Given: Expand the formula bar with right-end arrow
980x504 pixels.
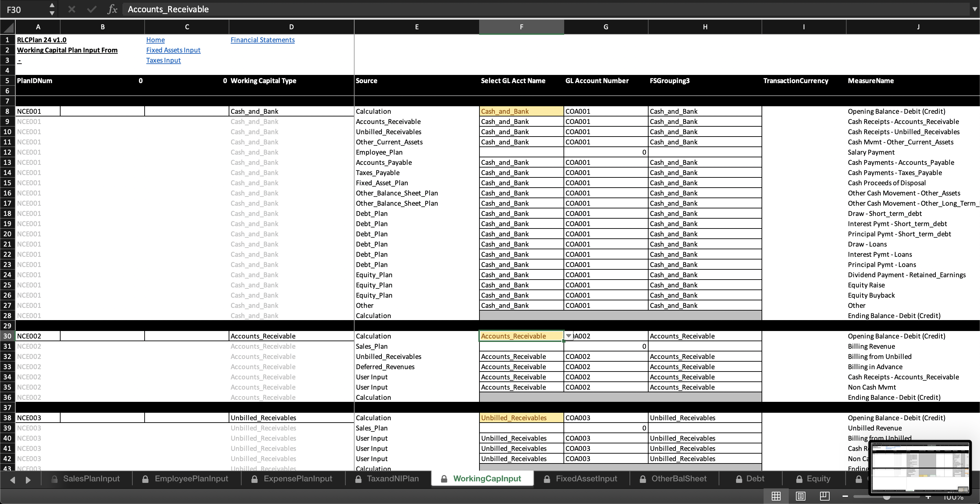Looking at the screenshot, I should [974, 9].
